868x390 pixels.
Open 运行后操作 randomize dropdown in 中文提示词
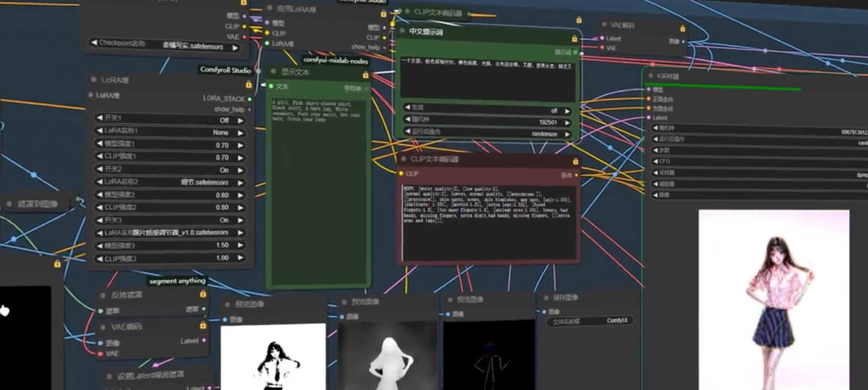tap(488, 133)
